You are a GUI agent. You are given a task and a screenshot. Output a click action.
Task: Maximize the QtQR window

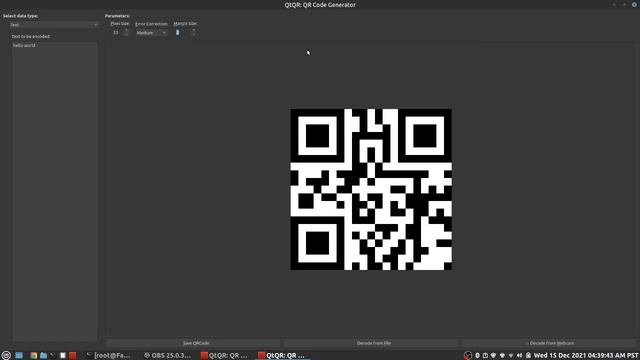tap(624, 4)
